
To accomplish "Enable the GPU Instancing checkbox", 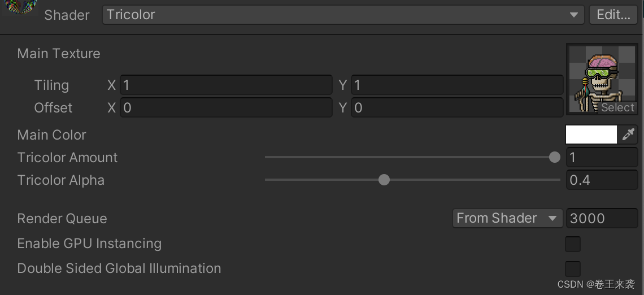I will pos(573,244).
